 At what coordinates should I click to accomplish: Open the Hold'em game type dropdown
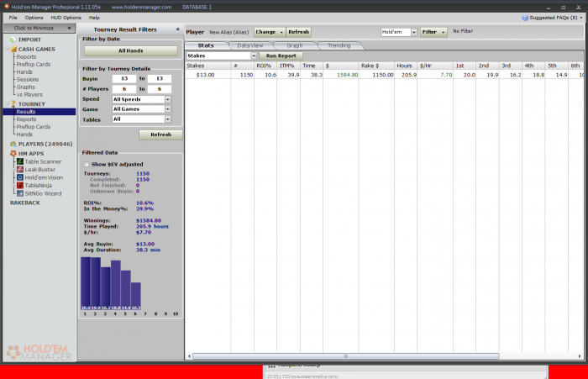pos(414,32)
